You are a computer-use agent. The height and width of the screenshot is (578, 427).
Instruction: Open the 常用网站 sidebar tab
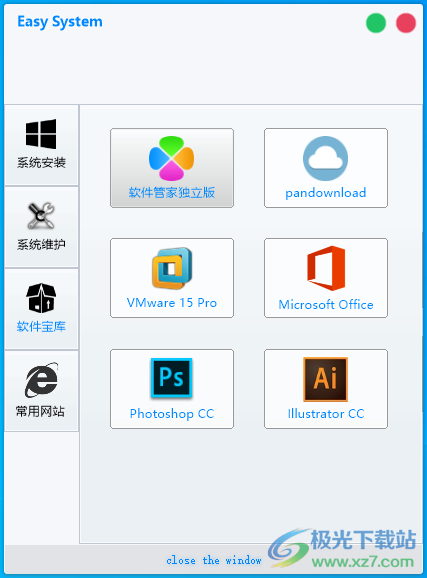pyautogui.click(x=41, y=391)
